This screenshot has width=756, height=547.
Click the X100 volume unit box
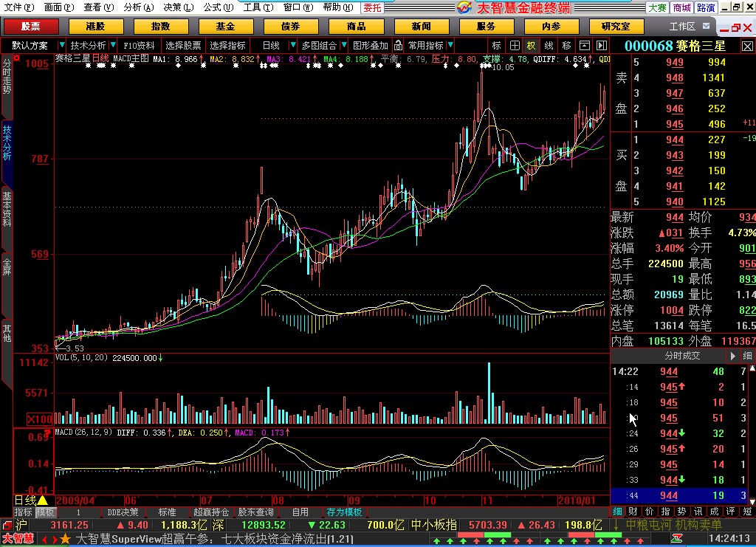tap(40, 419)
